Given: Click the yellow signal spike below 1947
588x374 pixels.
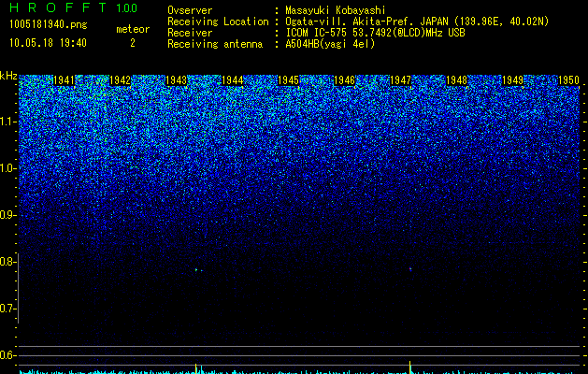Looking at the screenshot, I should 409,367.
